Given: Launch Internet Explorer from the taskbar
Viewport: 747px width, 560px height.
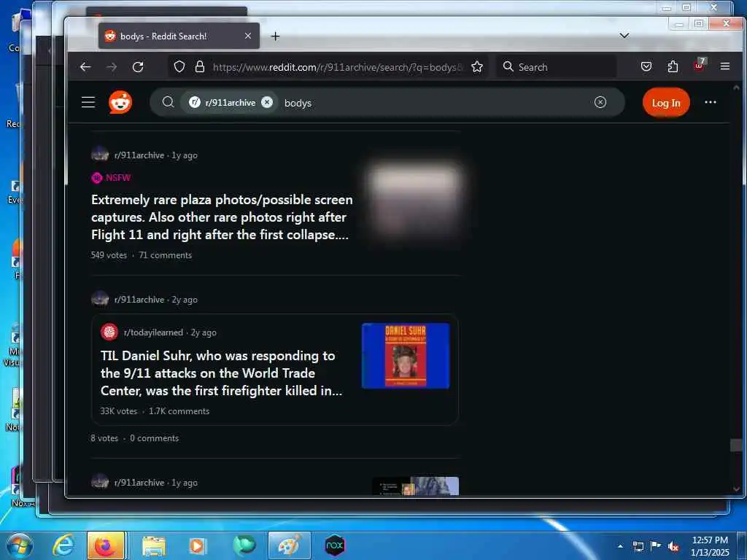Looking at the screenshot, I should 63,545.
